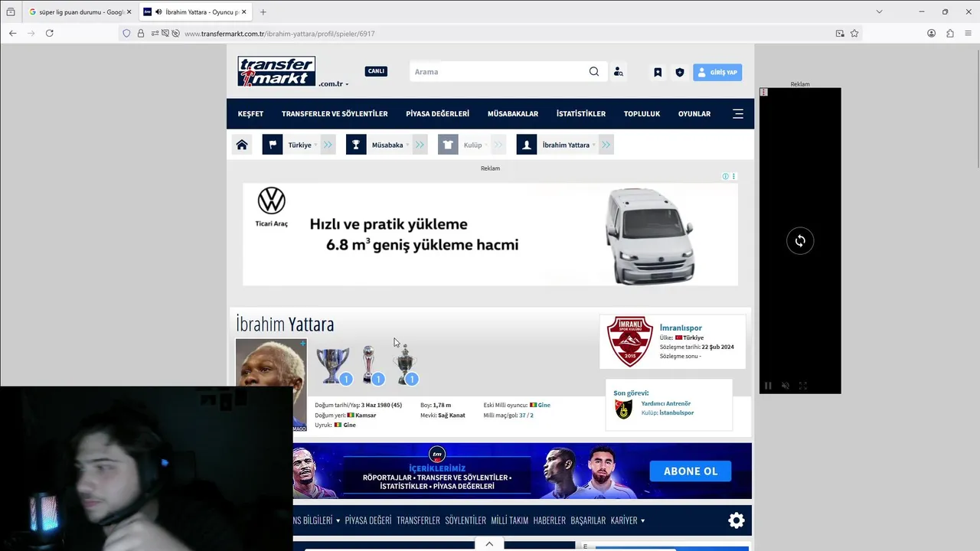Image resolution: width=980 pixels, height=551 pixels.
Task: Open the İstanbulspor club crest
Action: click(x=624, y=409)
